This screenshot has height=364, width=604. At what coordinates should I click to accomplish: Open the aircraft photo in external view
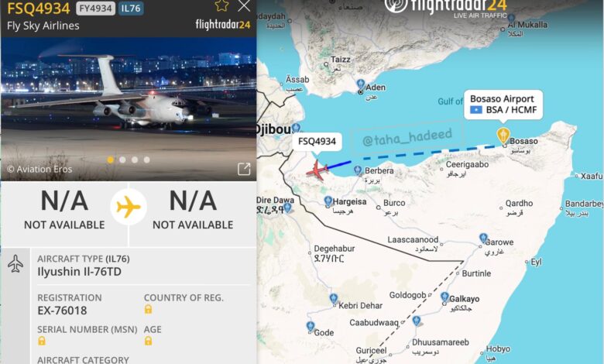pyautogui.click(x=244, y=169)
